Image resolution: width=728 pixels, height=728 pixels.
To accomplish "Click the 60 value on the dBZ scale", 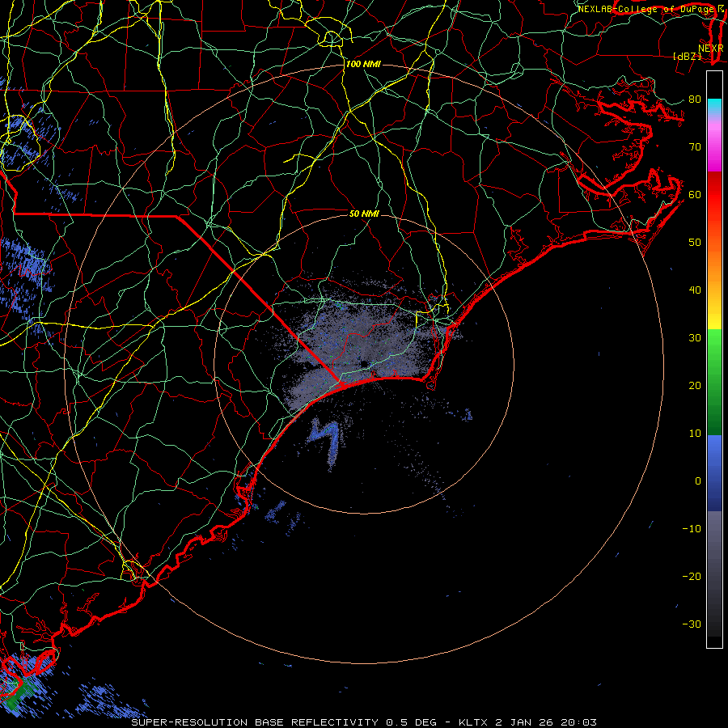I will coord(695,194).
